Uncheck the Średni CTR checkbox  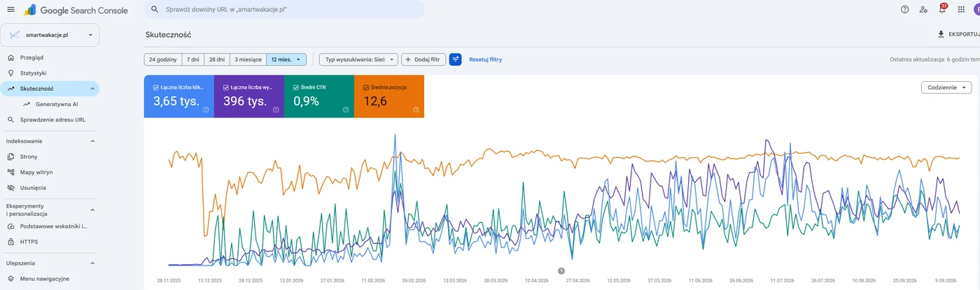(x=295, y=87)
